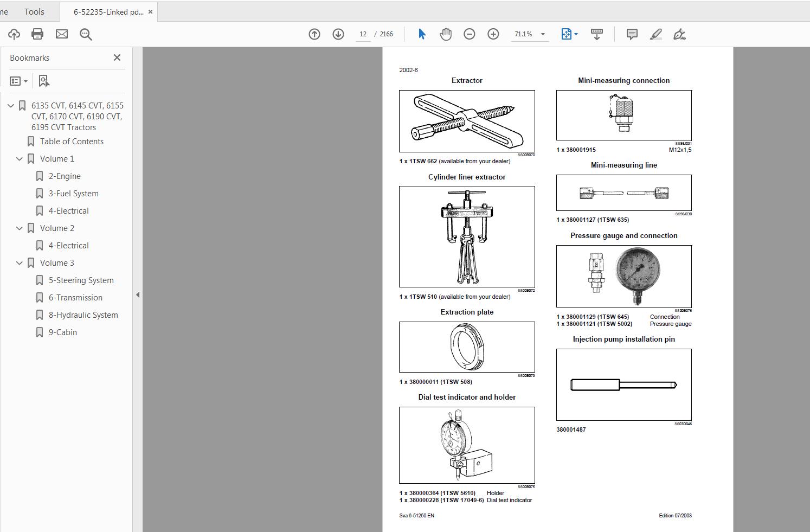Click the Zoom Out icon
Image resolution: width=810 pixels, height=532 pixels.
click(470, 34)
